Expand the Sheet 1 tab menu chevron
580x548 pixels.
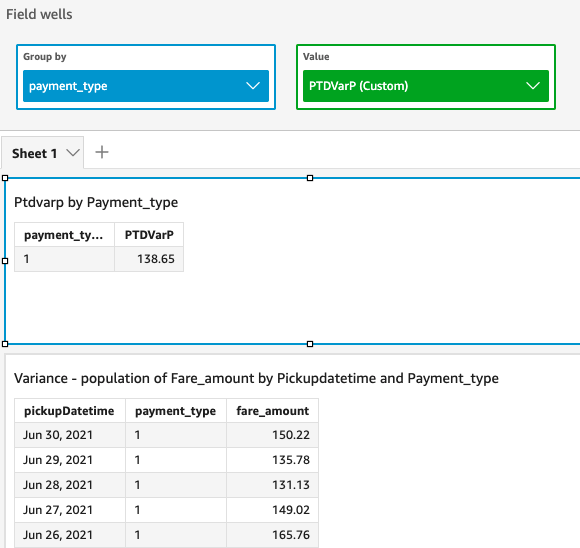pyautogui.click(x=73, y=153)
